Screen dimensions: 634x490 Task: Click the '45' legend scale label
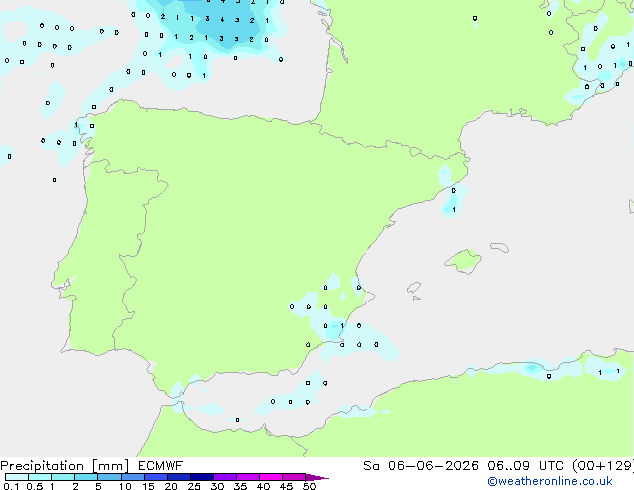click(x=286, y=486)
